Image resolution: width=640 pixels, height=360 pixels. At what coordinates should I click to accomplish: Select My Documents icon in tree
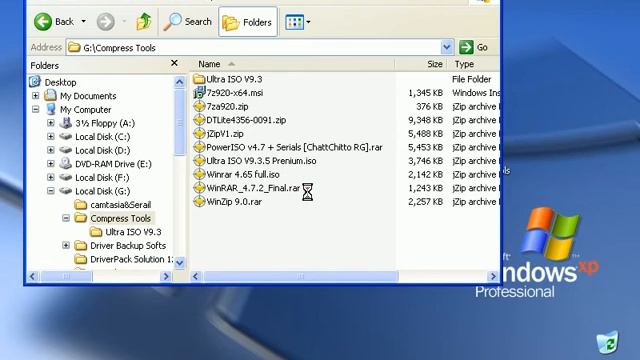pyautogui.click(x=50, y=96)
